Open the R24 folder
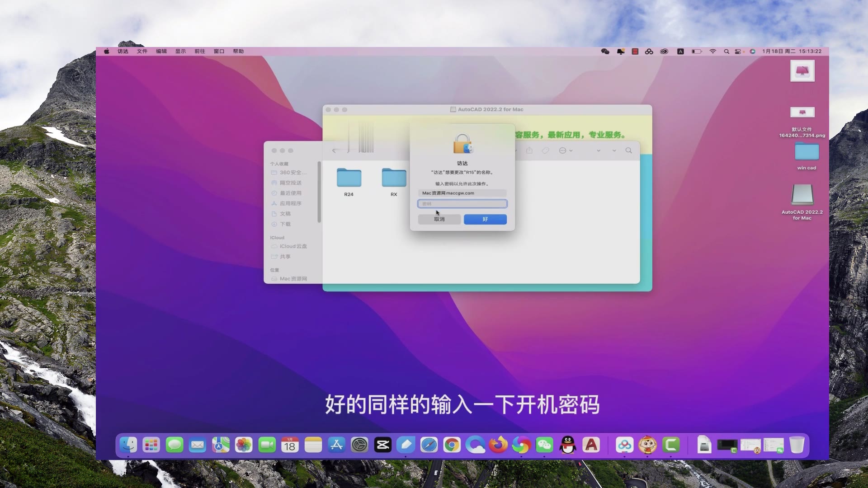 [349, 182]
